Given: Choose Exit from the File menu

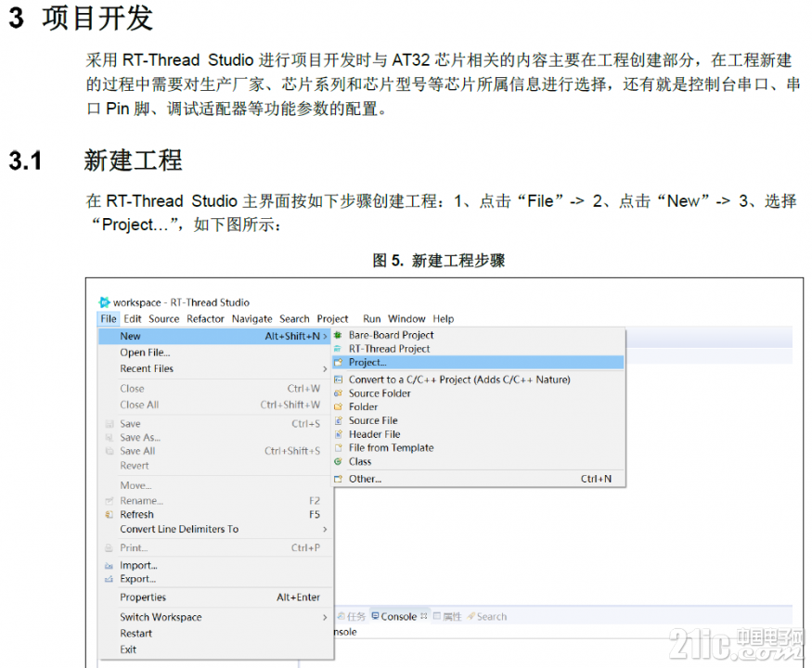Looking at the screenshot, I should coord(215,649).
